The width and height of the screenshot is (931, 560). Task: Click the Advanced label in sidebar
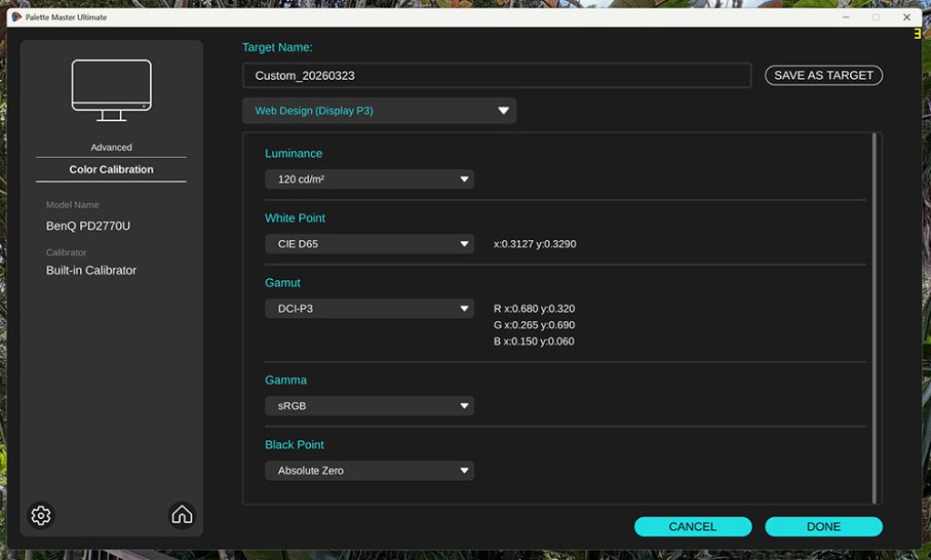coord(112,147)
